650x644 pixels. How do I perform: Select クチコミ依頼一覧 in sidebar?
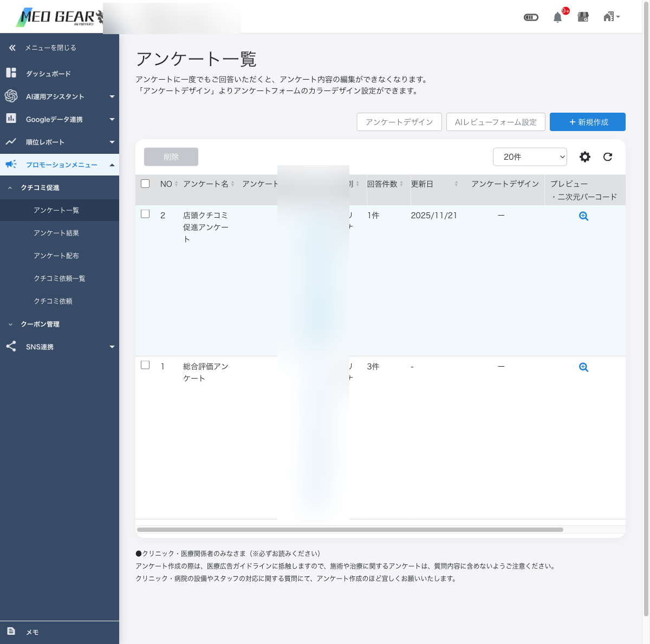(60, 278)
